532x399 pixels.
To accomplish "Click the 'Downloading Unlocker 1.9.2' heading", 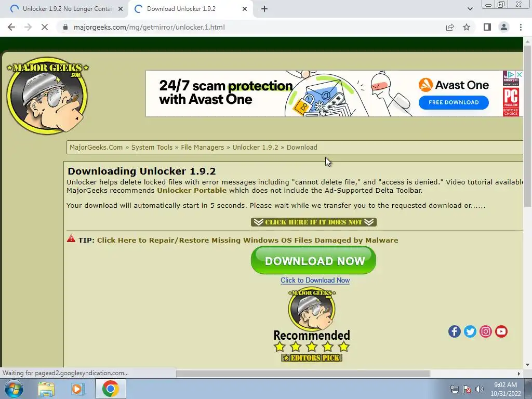I will [141, 171].
